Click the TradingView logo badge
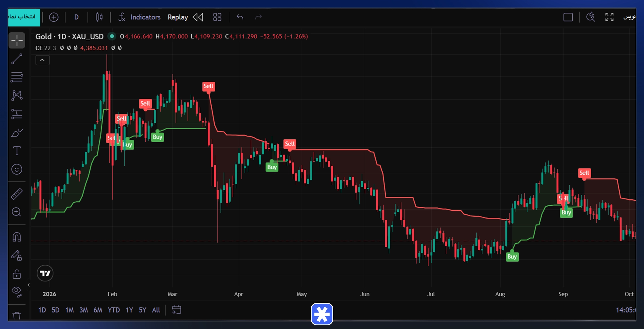Image resolution: width=644 pixels, height=329 pixels. pyautogui.click(x=45, y=273)
